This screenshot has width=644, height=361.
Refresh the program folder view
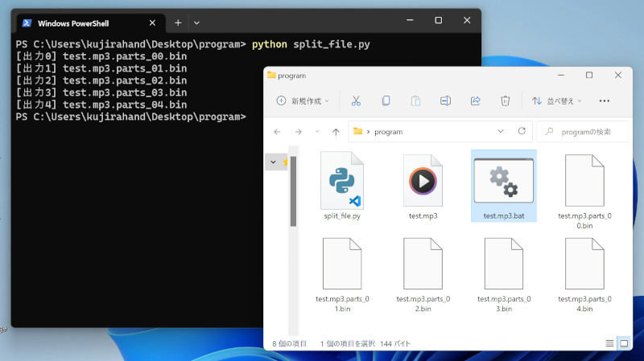[x=522, y=131]
